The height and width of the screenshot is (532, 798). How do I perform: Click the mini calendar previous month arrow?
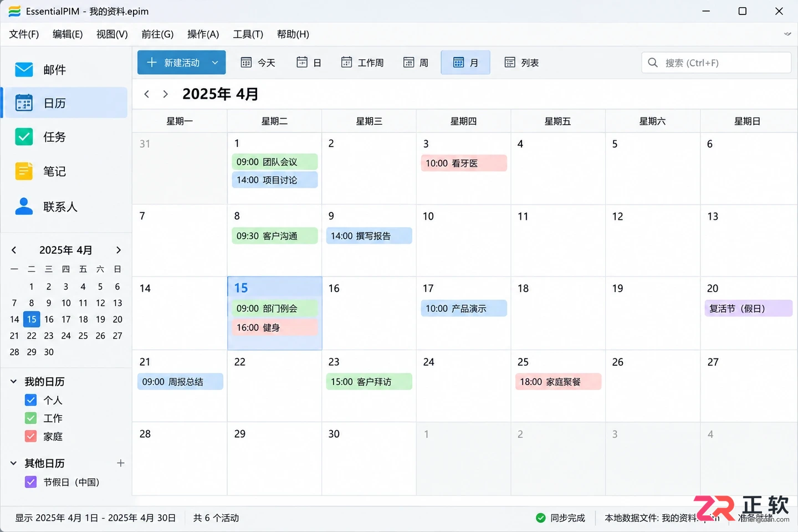[x=14, y=250]
